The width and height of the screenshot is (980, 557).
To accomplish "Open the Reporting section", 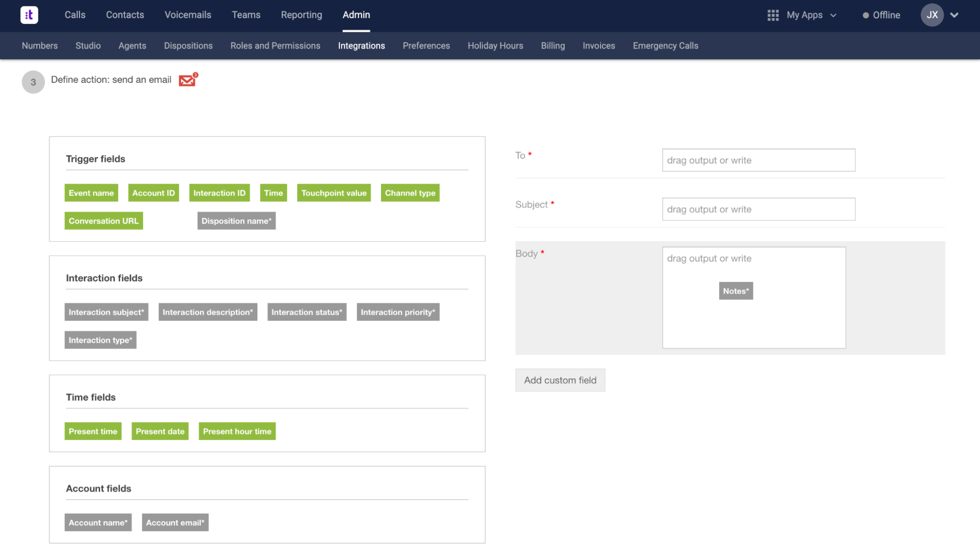I will pyautogui.click(x=302, y=15).
